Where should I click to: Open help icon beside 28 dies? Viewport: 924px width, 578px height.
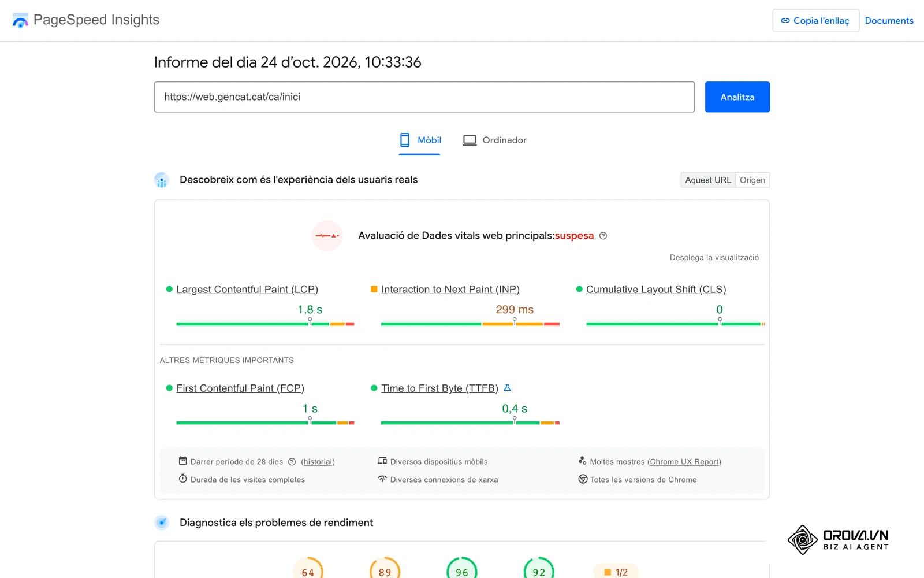292,462
